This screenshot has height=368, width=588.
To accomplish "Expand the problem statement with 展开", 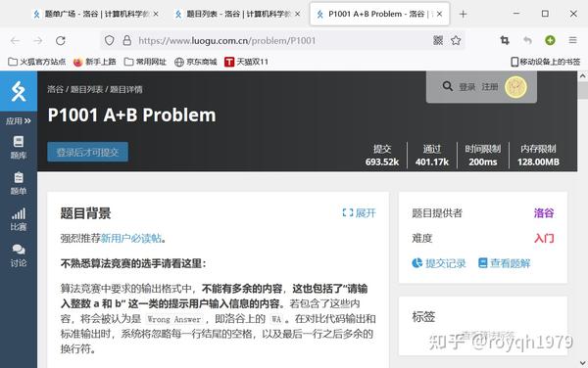I will tap(359, 213).
